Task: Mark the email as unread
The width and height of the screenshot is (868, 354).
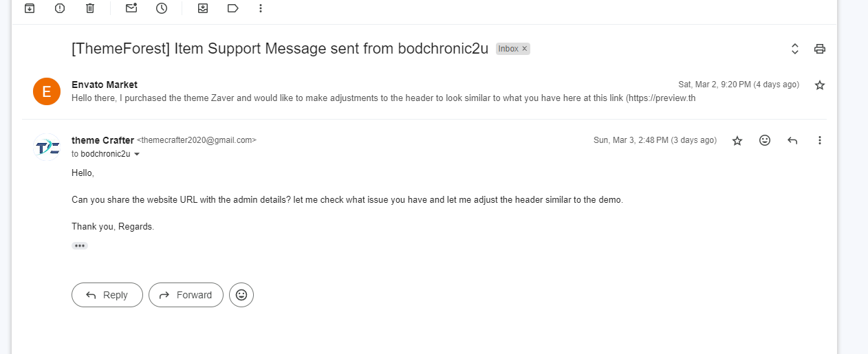Action: 131,8
